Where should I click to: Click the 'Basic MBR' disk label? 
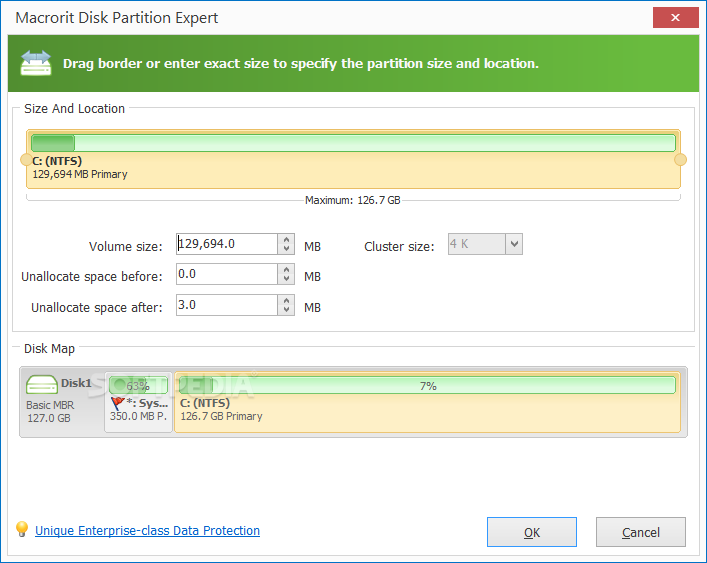pos(50,405)
